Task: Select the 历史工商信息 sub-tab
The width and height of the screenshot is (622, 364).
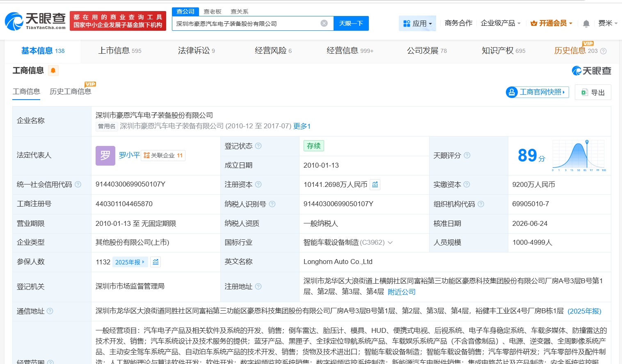Action: click(71, 91)
